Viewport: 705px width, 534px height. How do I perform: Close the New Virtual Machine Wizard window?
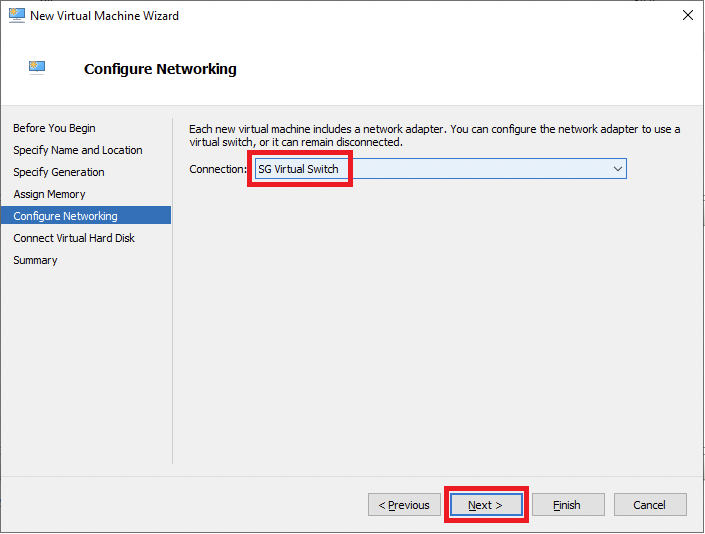(687, 16)
